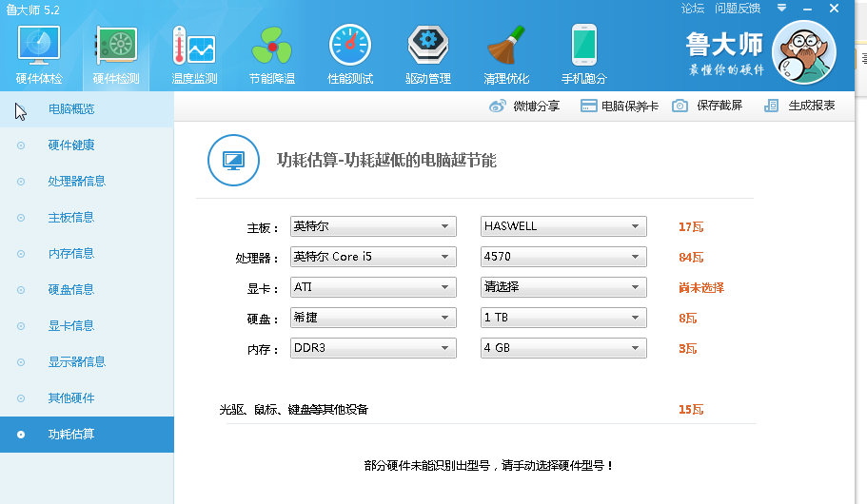Open the 论坛 forum link
Screen dimensions: 867x504
click(x=693, y=9)
